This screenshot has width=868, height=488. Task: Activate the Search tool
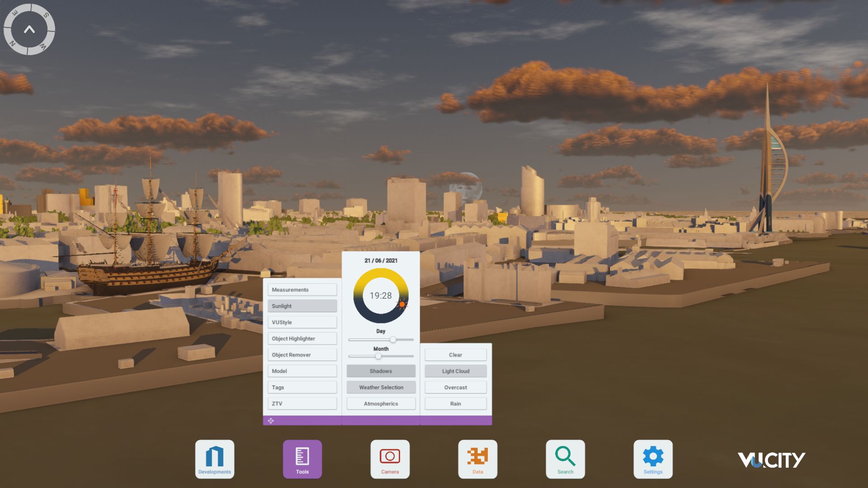(x=565, y=459)
